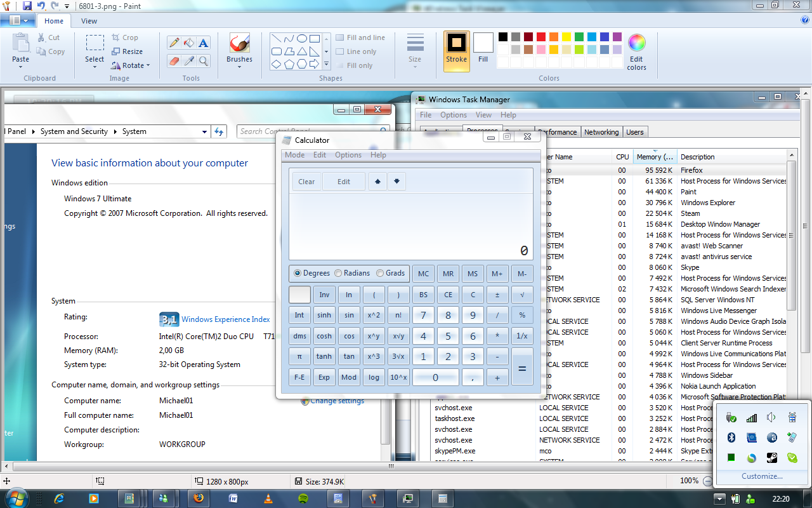Switch to Networking tab in Task Manager
This screenshot has width=812, height=508.
click(x=601, y=132)
